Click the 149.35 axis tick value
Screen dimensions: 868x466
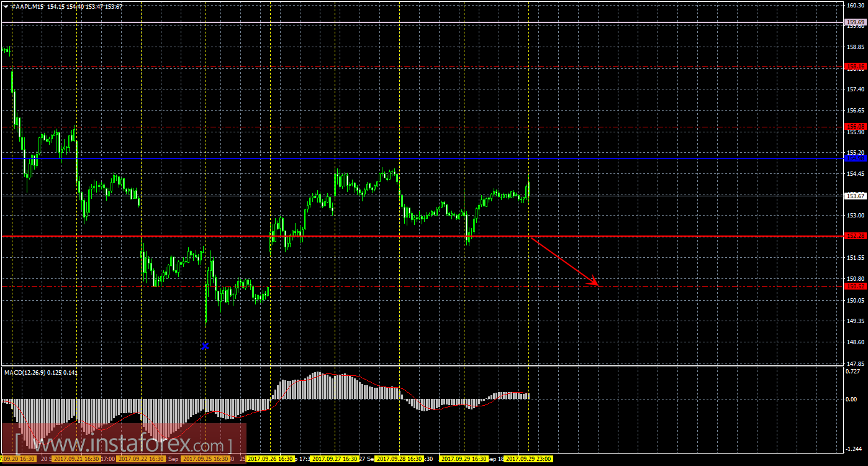click(x=856, y=321)
